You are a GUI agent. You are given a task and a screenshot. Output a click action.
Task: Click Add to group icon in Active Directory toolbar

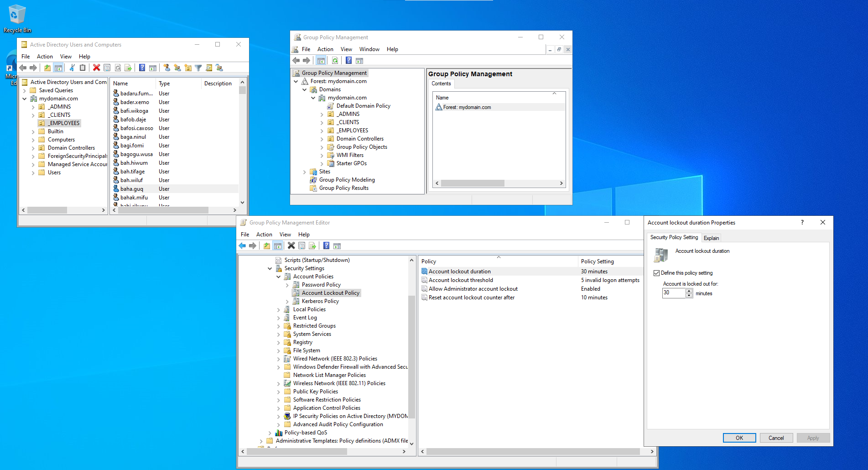coord(219,68)
